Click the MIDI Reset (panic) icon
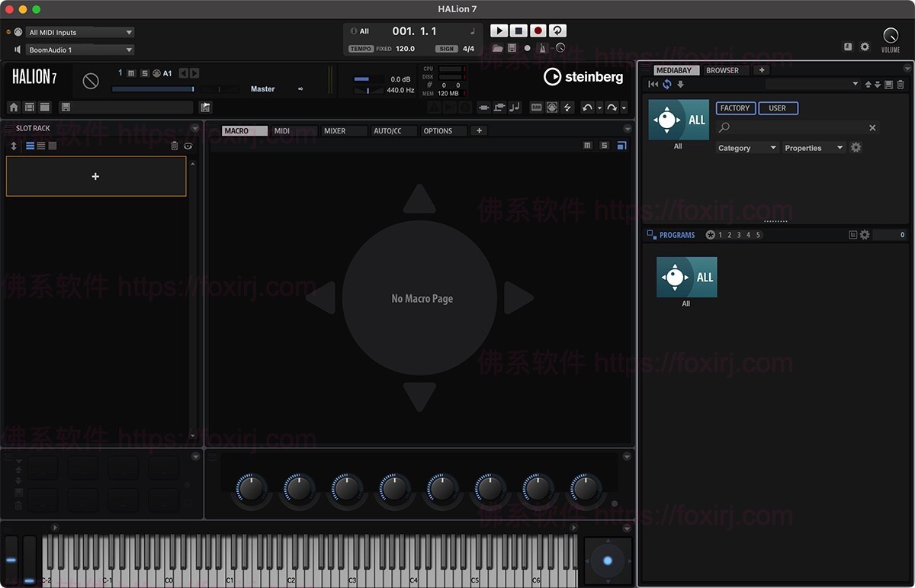The width and height of the screenshot is (915, 588). click(x=90, y=80)
